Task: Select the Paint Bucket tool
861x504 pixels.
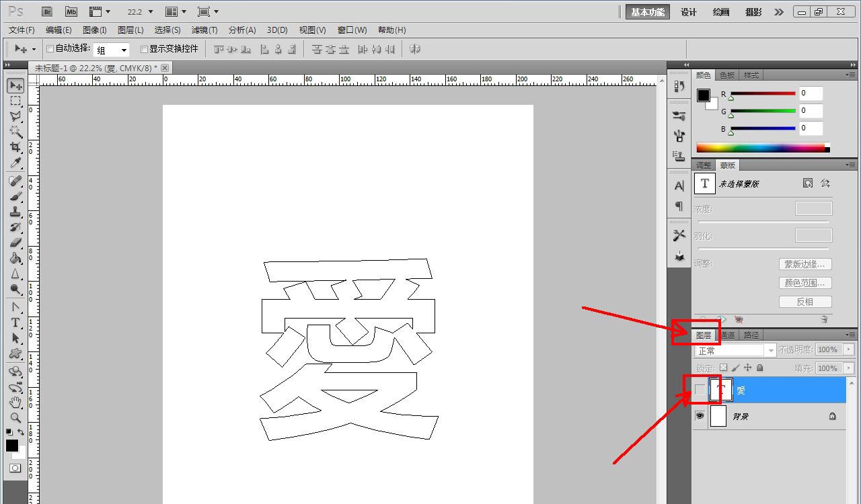Action: pyautogui.click(x=15, y=258)
